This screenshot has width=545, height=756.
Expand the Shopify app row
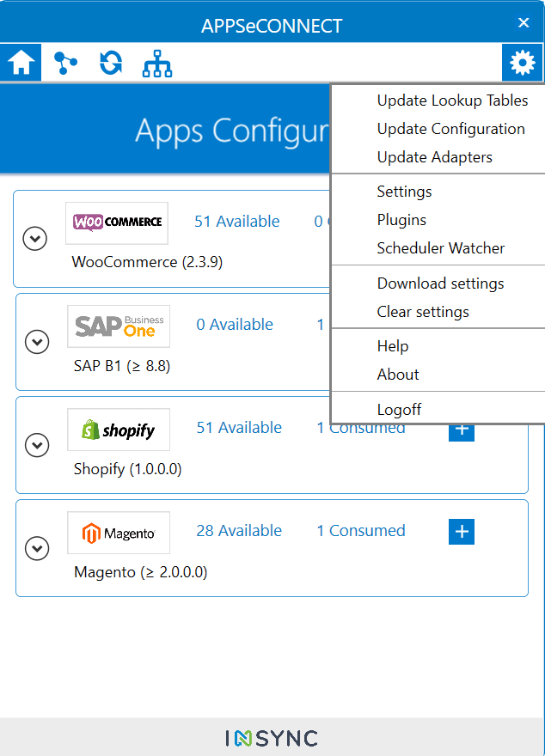click(x=37, y=445)
